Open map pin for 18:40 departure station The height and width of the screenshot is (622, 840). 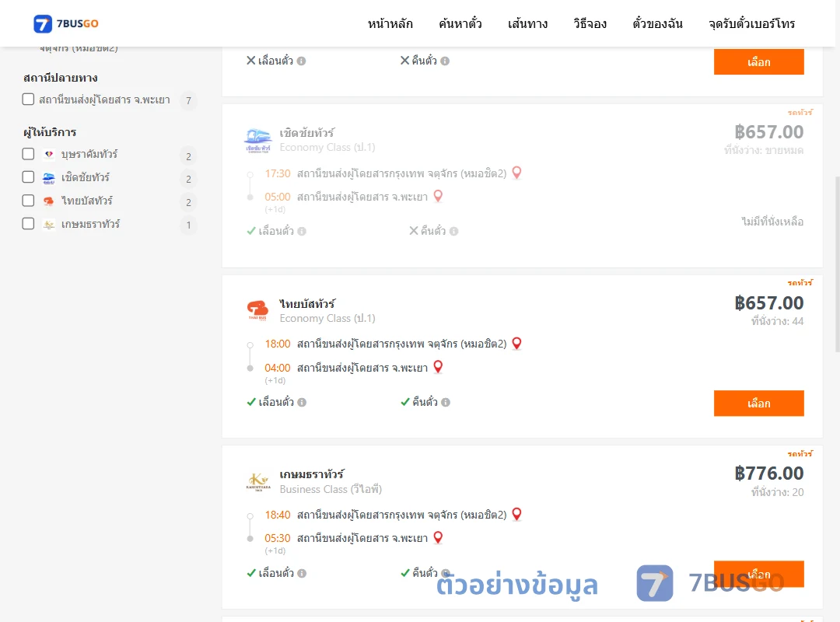516,514
